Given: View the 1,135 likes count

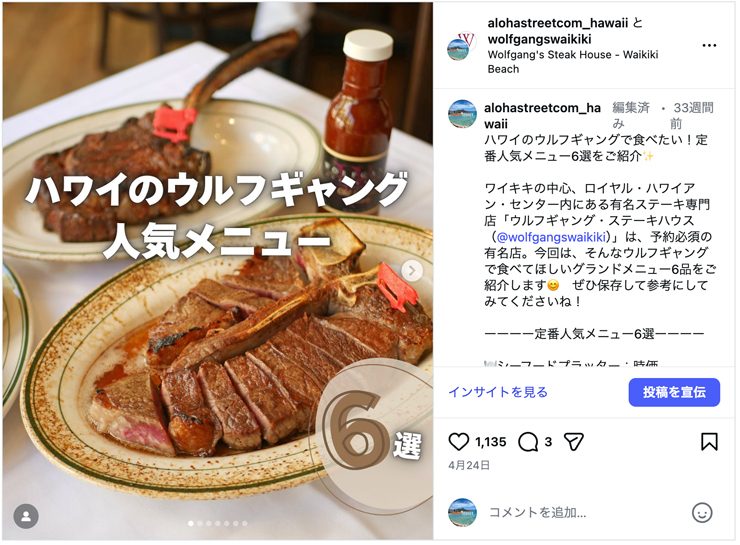Looking at the screenshot, I should click(490, 442).
